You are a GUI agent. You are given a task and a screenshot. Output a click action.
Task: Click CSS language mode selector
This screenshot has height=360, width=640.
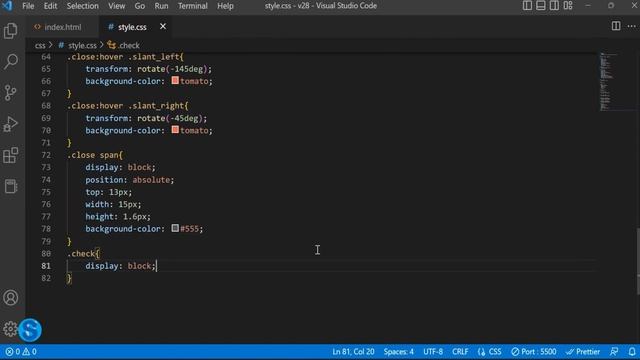tap(490, 351)
